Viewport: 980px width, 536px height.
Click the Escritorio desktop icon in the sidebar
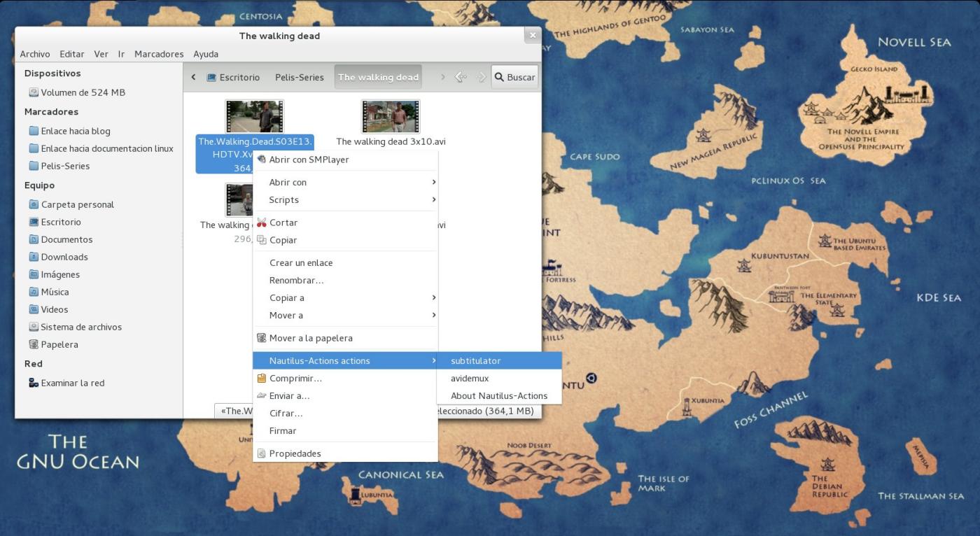click(34, 222)
